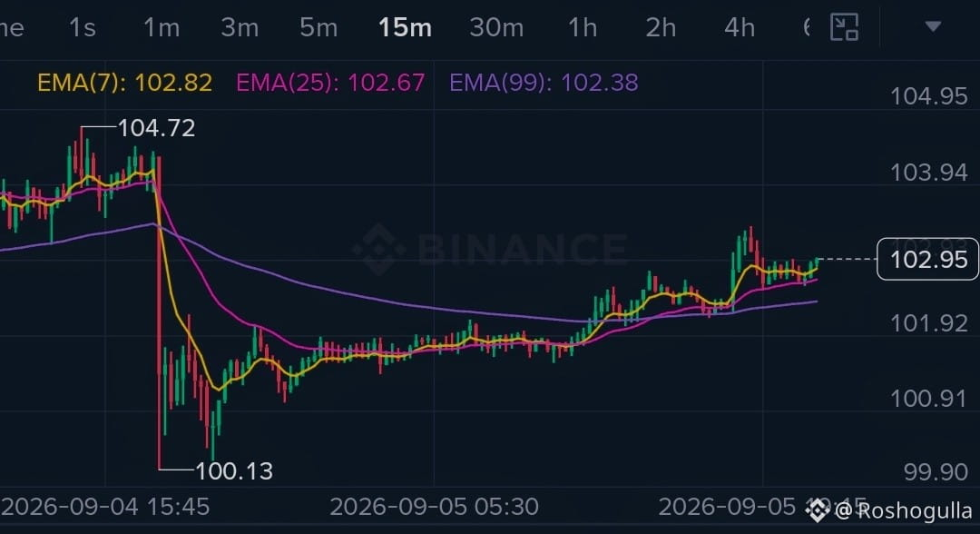Switch to the 5m interval

318,28
